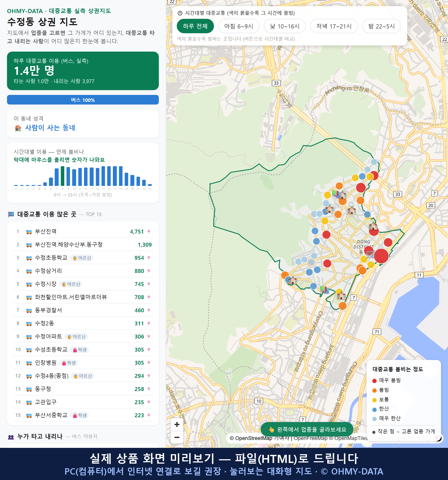Viewport: 448px width, 480px height.
Task: Click the chart bar above hour 17
Action: [115, 176]
